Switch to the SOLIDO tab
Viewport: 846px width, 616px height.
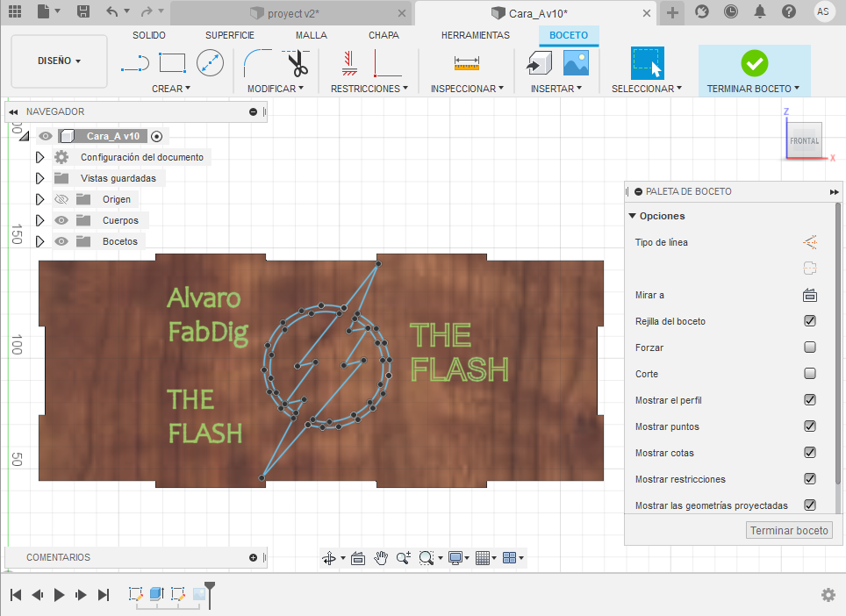coord(149,35)
